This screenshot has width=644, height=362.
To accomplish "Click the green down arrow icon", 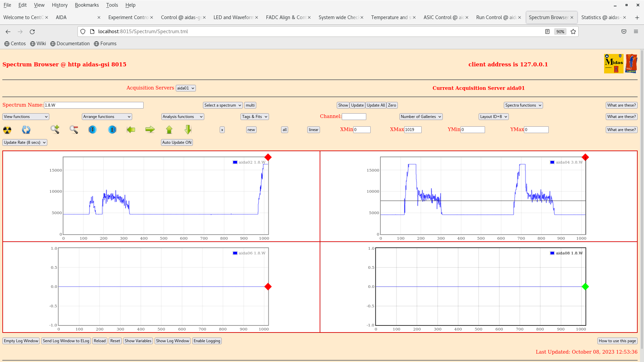I will tap(188, 129).
